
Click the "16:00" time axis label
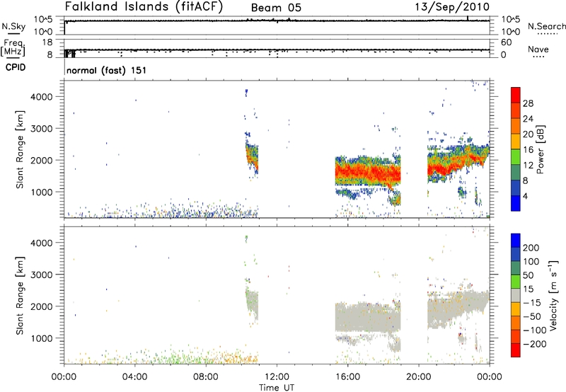click(x=347, y=377)
